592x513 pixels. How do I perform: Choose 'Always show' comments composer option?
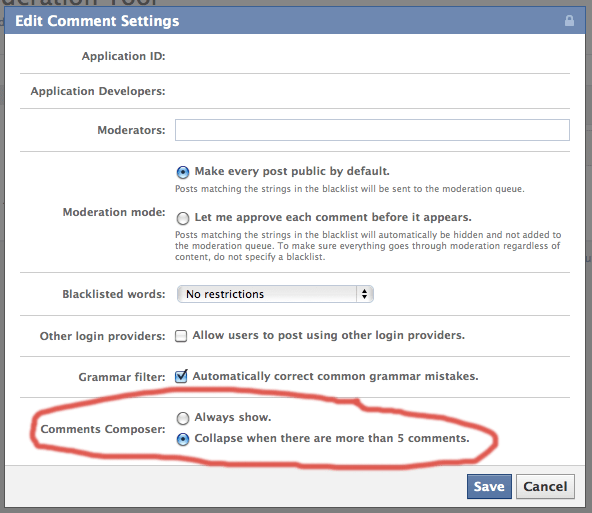(x=183, y=418)
